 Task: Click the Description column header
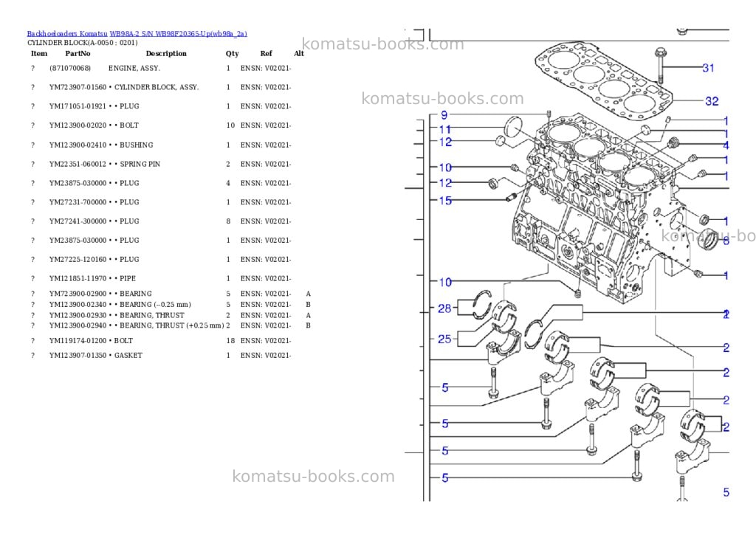click(x=166, y=53)
